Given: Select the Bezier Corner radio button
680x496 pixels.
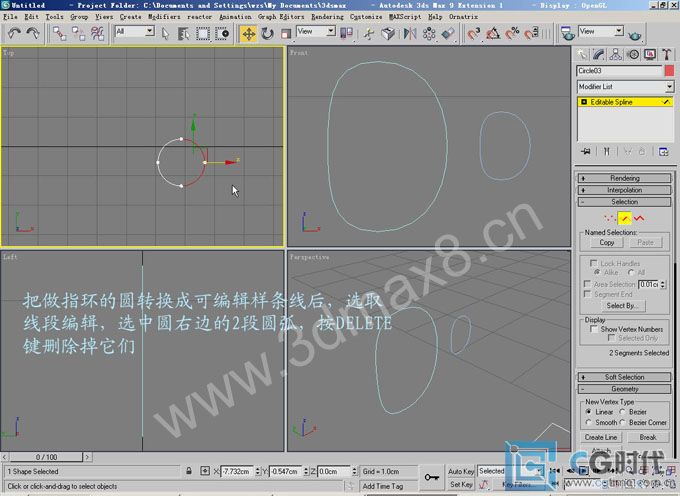Looking at the screenshot, I should (622, 422).
